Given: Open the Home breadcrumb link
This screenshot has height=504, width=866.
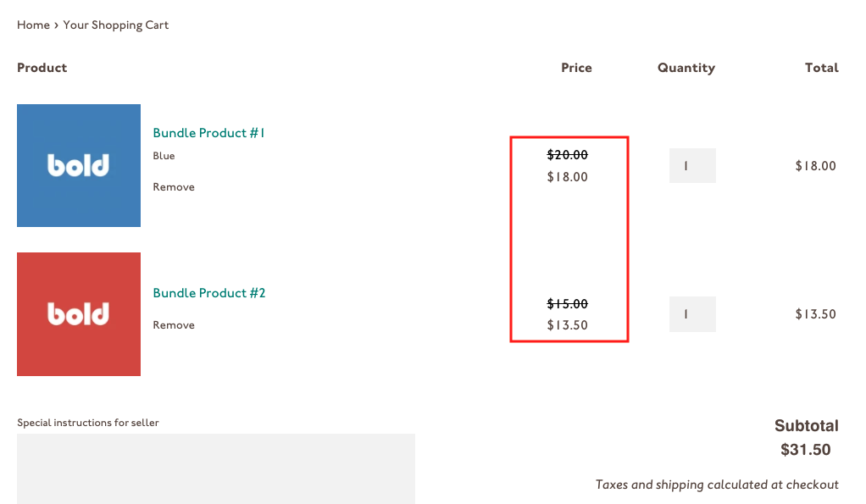Looking at the screenshot, I should click(33, 25).
